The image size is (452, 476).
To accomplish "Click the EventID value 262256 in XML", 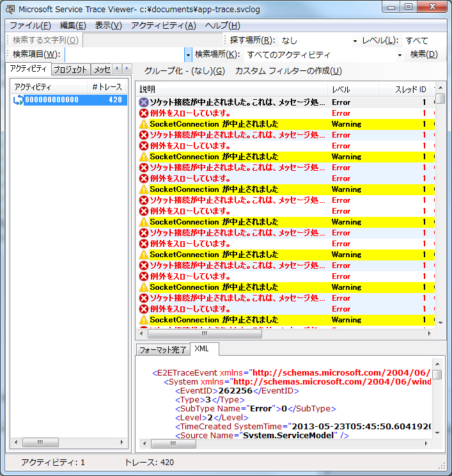I will pos(235,391).
